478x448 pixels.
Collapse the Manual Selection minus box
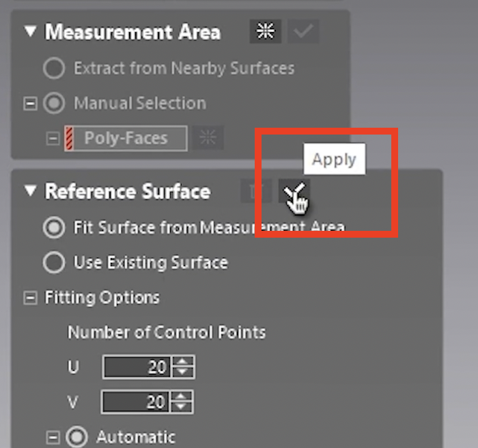click(x=30, y=104)
